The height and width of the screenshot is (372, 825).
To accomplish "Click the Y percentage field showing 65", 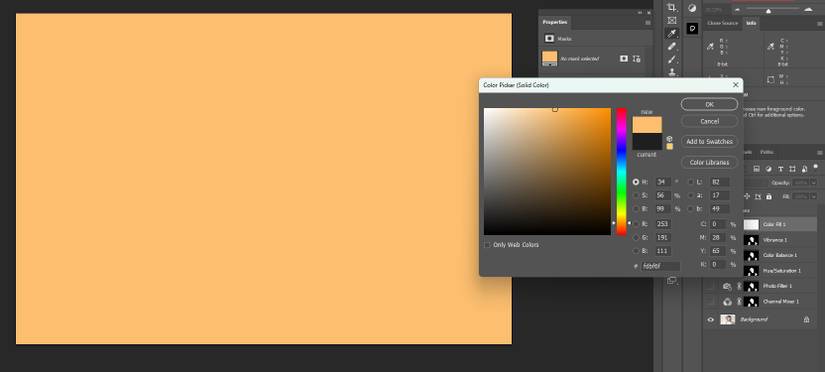I will tap(718, 251).
